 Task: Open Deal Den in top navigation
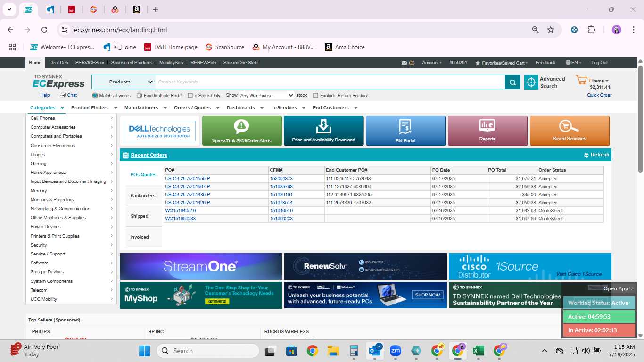[x=59, y=63]
